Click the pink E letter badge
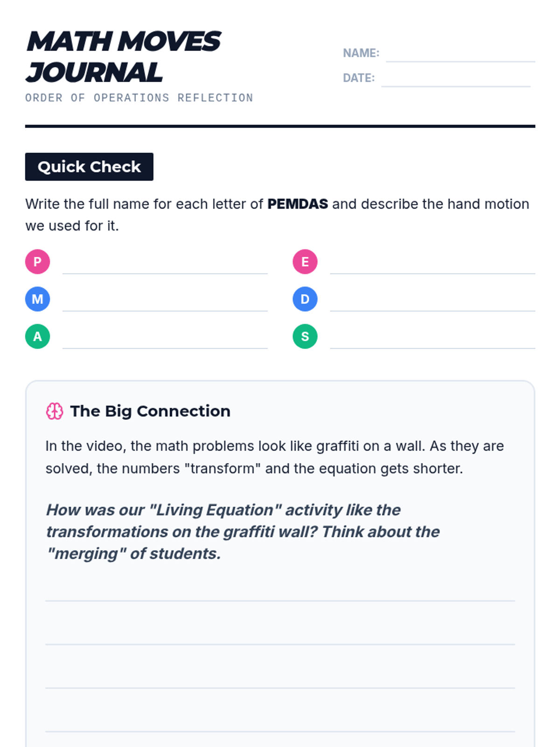Viewport: 560px width, 747px height. tap(305, 261)
